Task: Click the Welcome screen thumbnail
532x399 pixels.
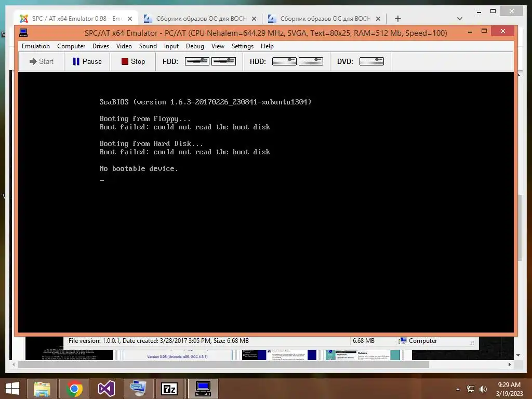Action: pyautogui.click(x=363, y=355)
